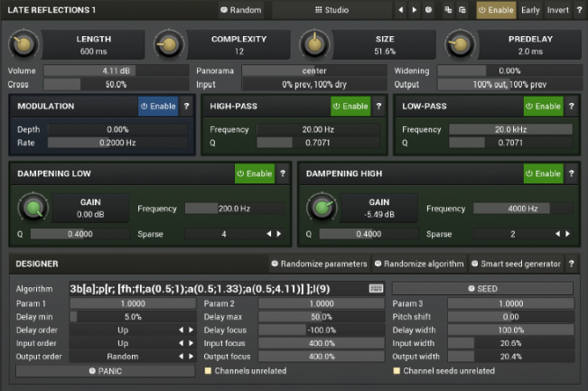
Task: Check the Channels unrelated checkbox
Action: (x=208, y=370)
